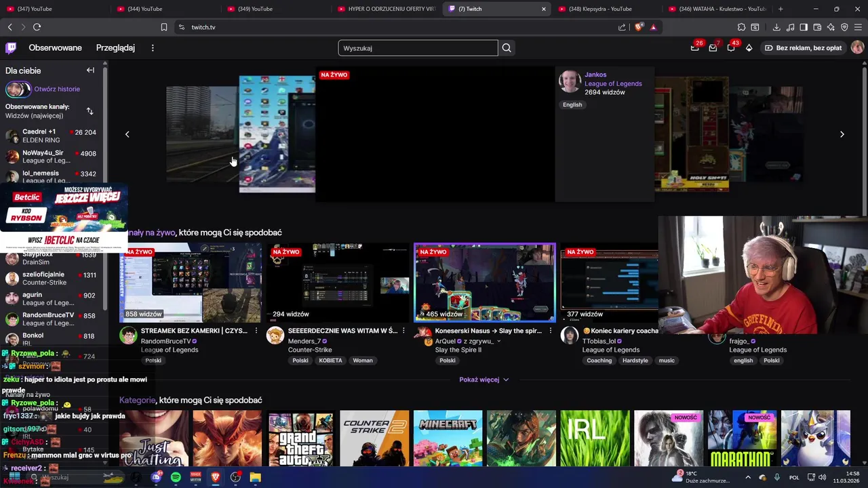
Task: Open the inbox icon with 7 badge
Action: pyautogui.click(x=713, y=47)
